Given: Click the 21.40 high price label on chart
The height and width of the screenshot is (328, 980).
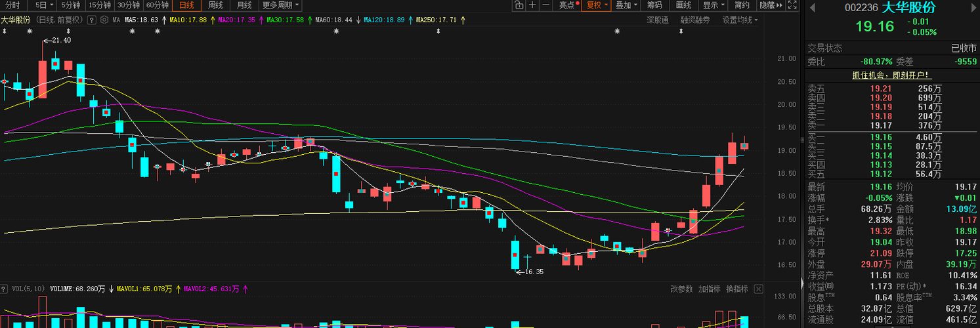Looking at the screenshot, I should 62,40.
